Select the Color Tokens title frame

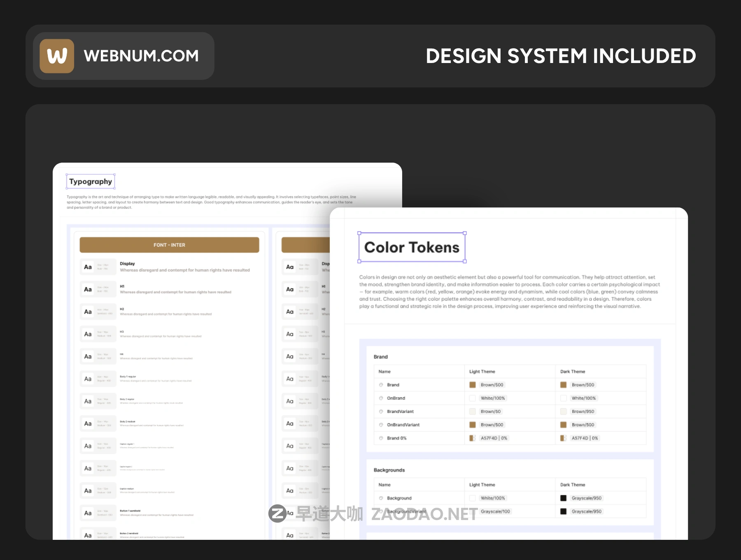(412, 247)
